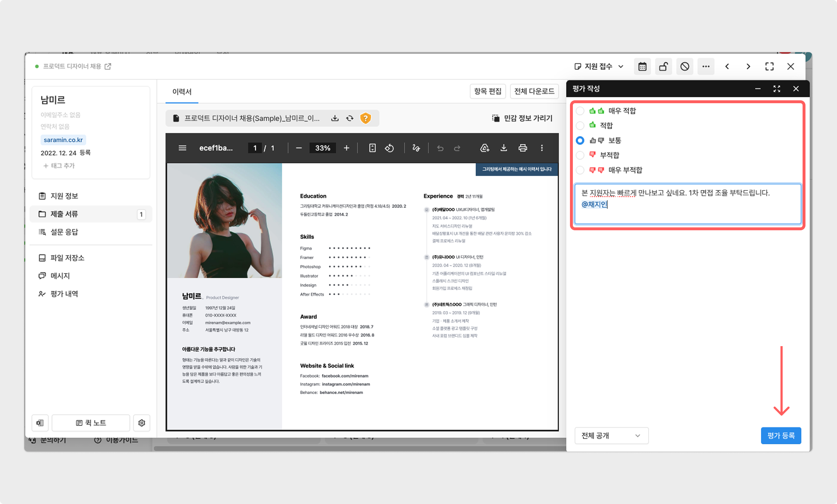This screenshot has height=504, width=837.
Task: Expand applicant view to fullscreen
Action: pyautogui.click(x=770, y=67)
